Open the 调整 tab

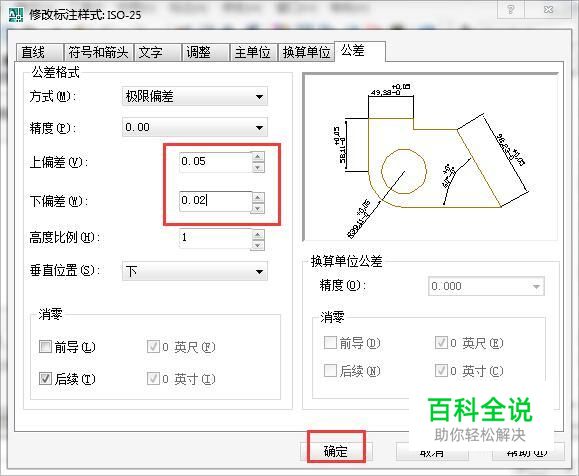point(205,52)
